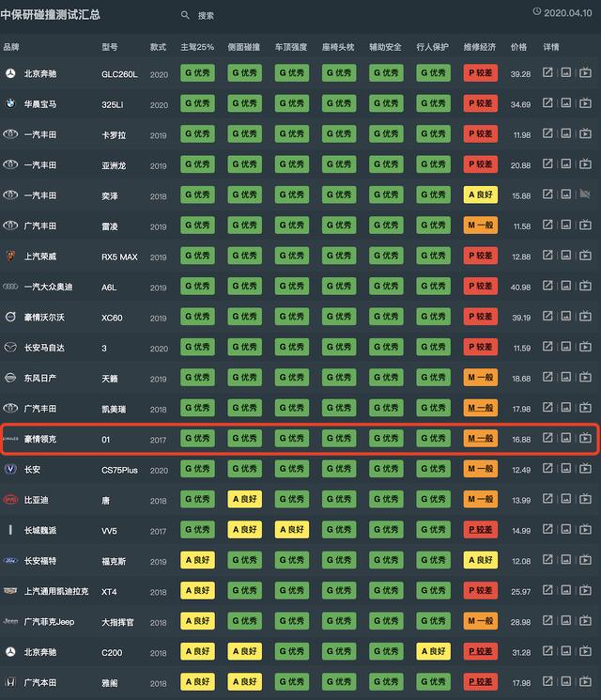This screenshot has height=700, width=601.
Task: Open the underlined P 较差 badge for VV5
Action: pyautogui.click(x=481, y=530)
